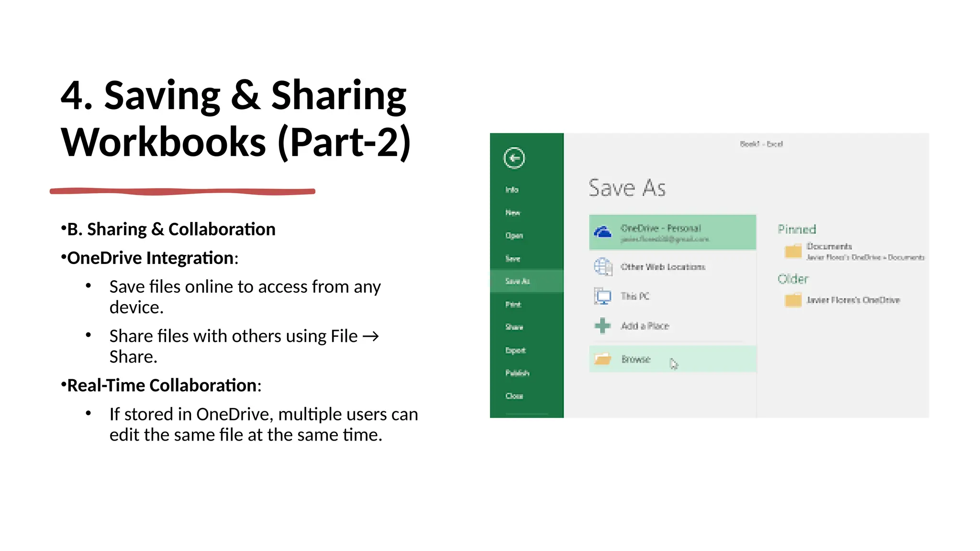Click the Save files online bullet
This screenshot has height=551, width=980.
click(245, 297)
